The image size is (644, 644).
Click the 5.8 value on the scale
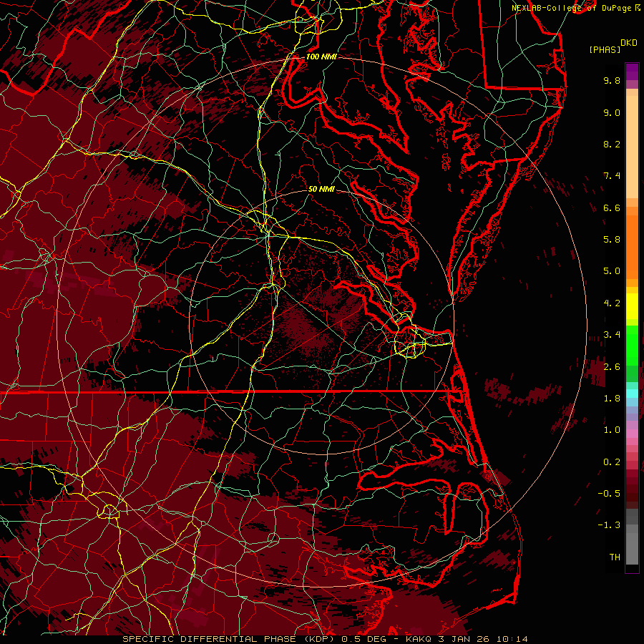pyautogui.click(x=612, y=240)
